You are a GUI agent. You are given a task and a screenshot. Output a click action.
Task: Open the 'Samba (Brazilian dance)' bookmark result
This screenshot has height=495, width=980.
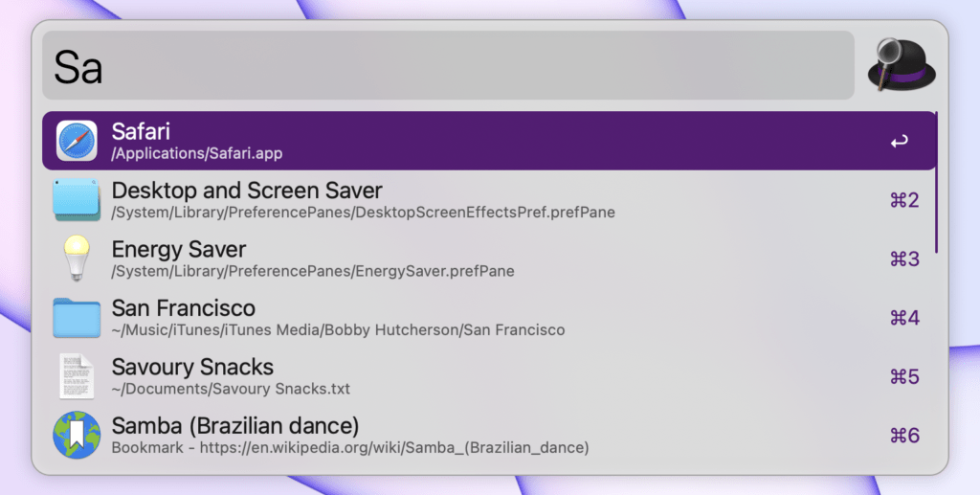[x=235, y=426]
